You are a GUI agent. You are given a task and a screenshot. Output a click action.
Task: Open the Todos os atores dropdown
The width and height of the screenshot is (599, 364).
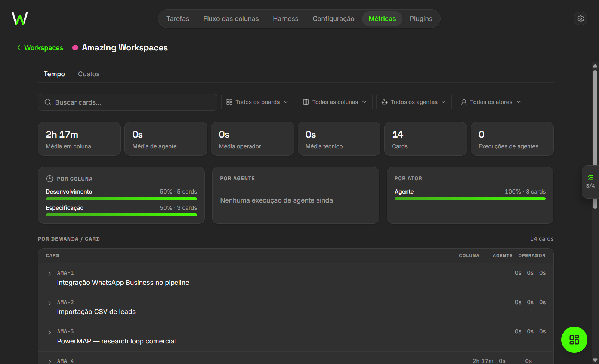(491, 102)
